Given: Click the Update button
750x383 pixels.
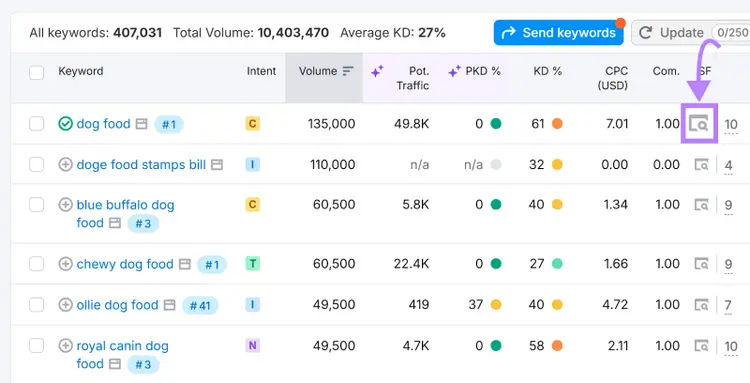Looking at the screenshot, I should (x=690, y=33).
